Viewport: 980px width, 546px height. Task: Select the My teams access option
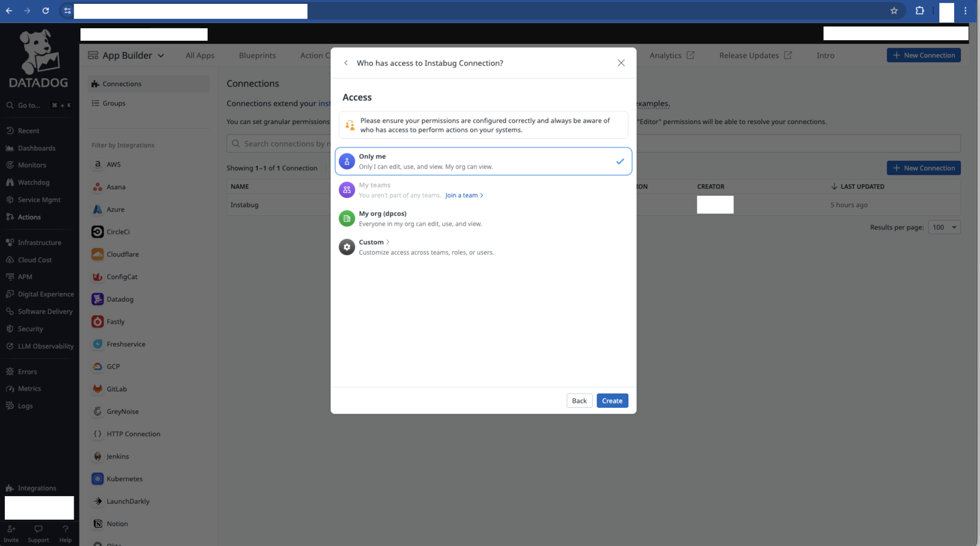[483, 190]
